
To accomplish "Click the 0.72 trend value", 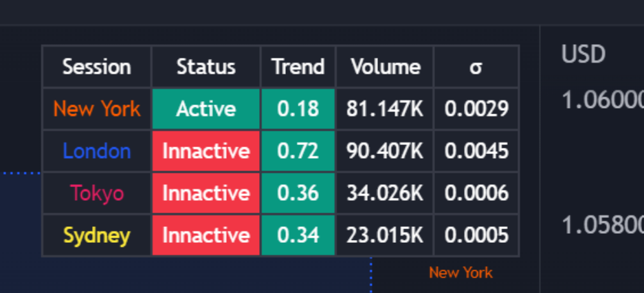I will [298, 151].
